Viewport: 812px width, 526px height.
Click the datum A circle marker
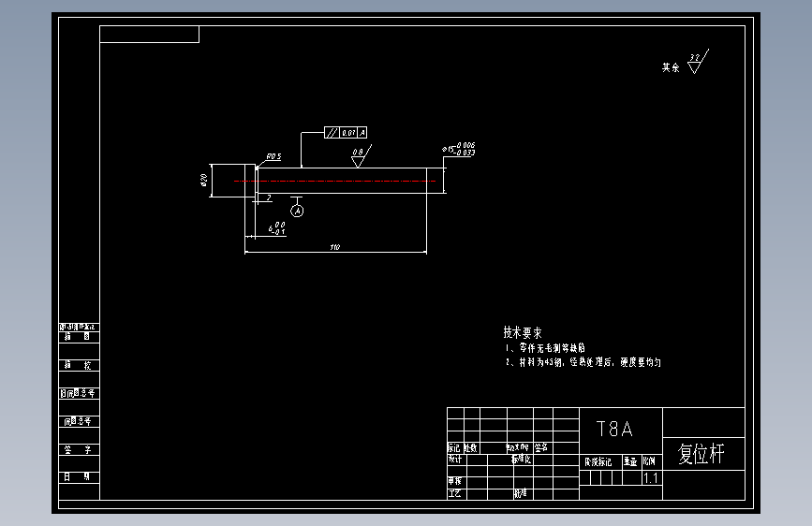(x=297, y=211)
